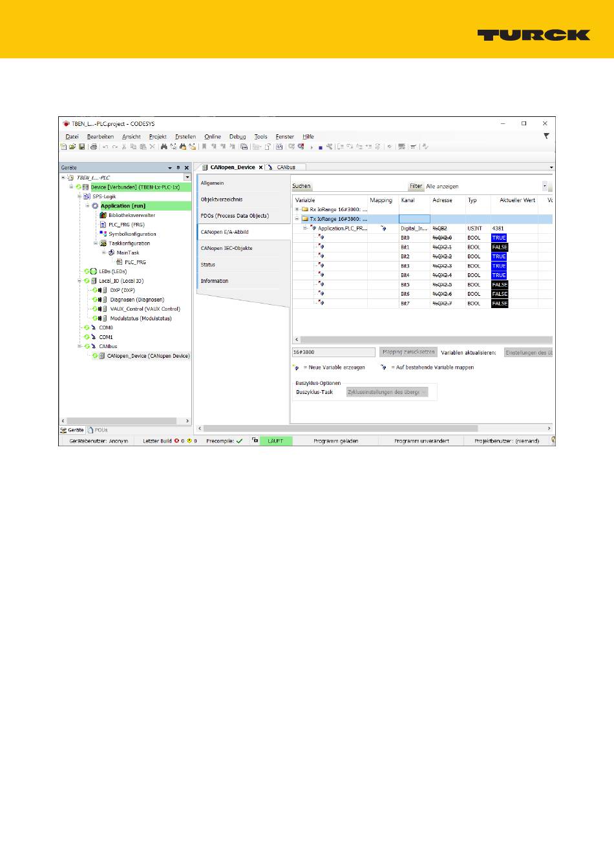Click the Save project toolbar icon

coord(82,147)
